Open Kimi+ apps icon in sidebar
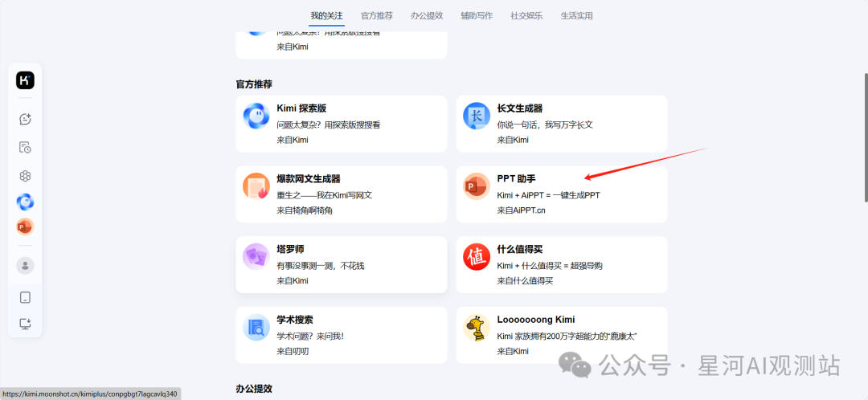The width and height of the screenshot is (868, 400). click(x=25, y=176)
